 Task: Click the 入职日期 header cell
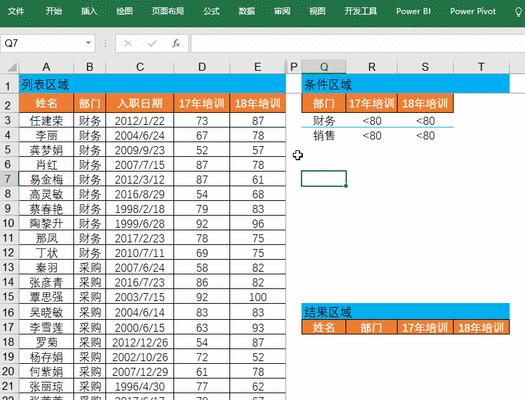pos(140,103)
